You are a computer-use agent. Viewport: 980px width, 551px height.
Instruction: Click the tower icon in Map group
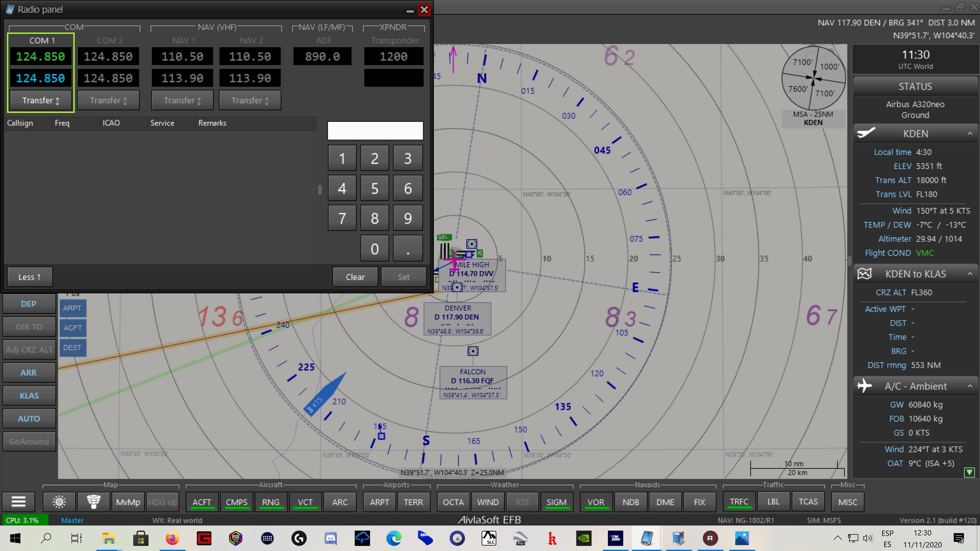(x=93, y=502)
